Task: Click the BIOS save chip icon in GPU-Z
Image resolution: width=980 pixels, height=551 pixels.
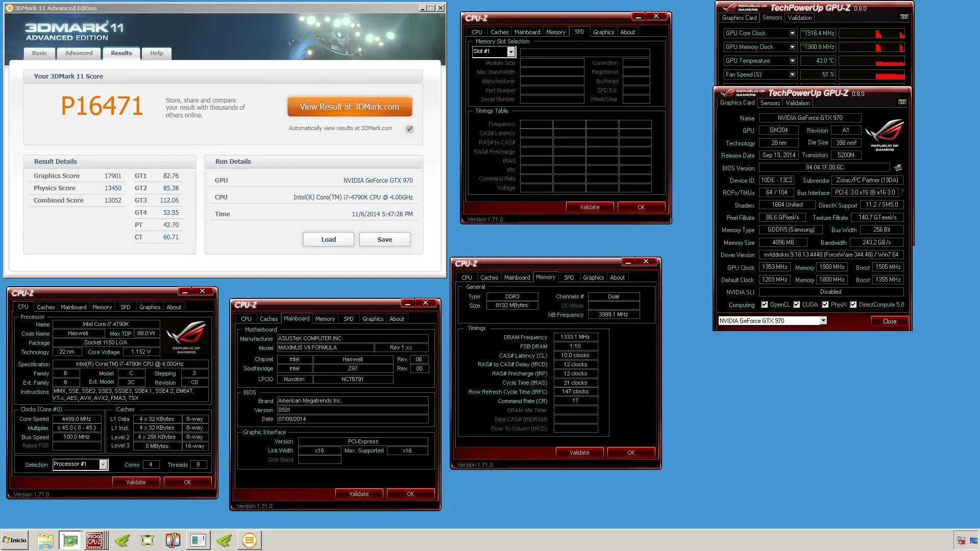Action: coord(898,167)
